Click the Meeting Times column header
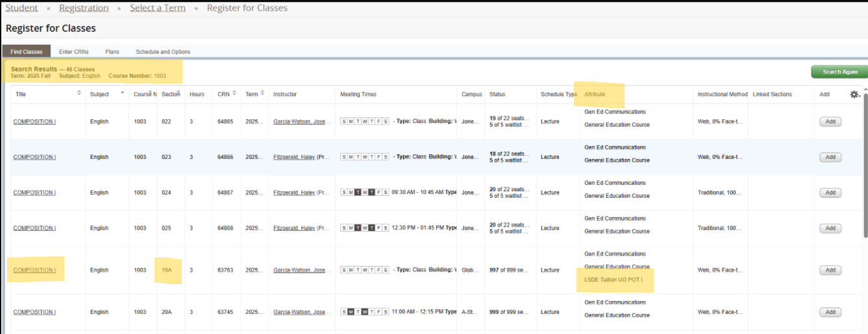The height and width of the screenshot is (334, 868). coord(358,94)
